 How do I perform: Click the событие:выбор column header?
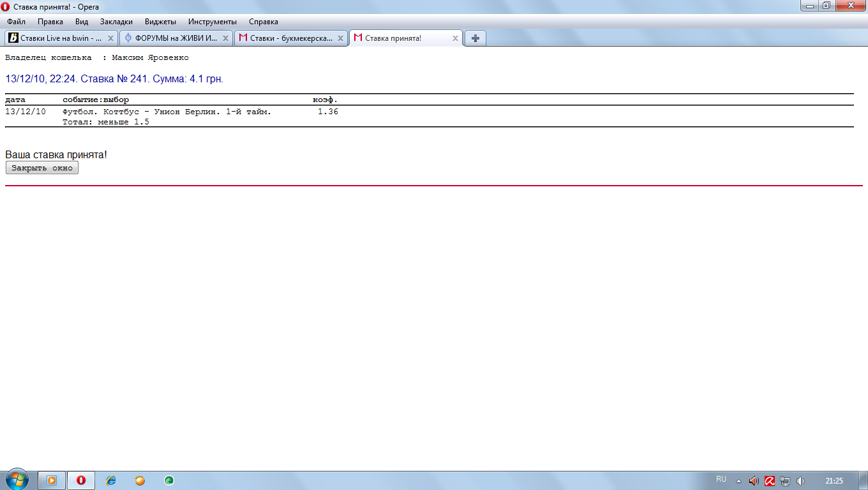point(96,100)
